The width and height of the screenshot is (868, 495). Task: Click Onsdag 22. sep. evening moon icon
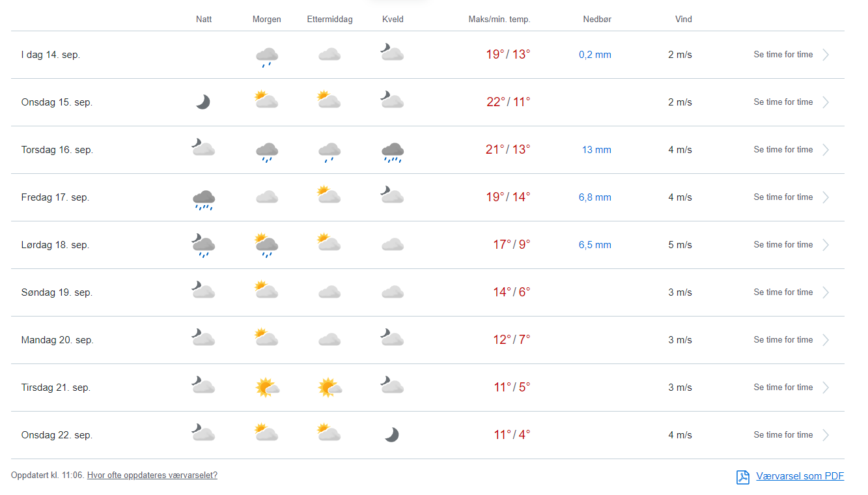(391, 435)
